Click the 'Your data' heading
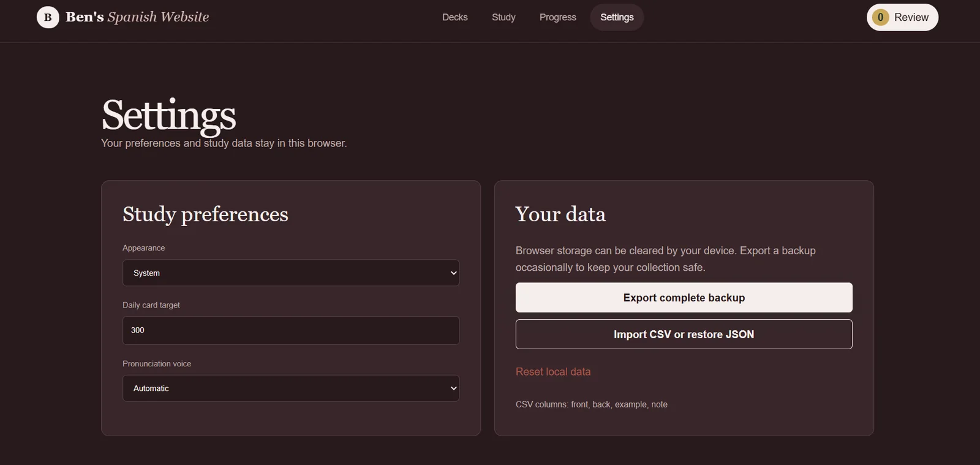The height and width of the screenshot is (465, 980). coord(560,214)
